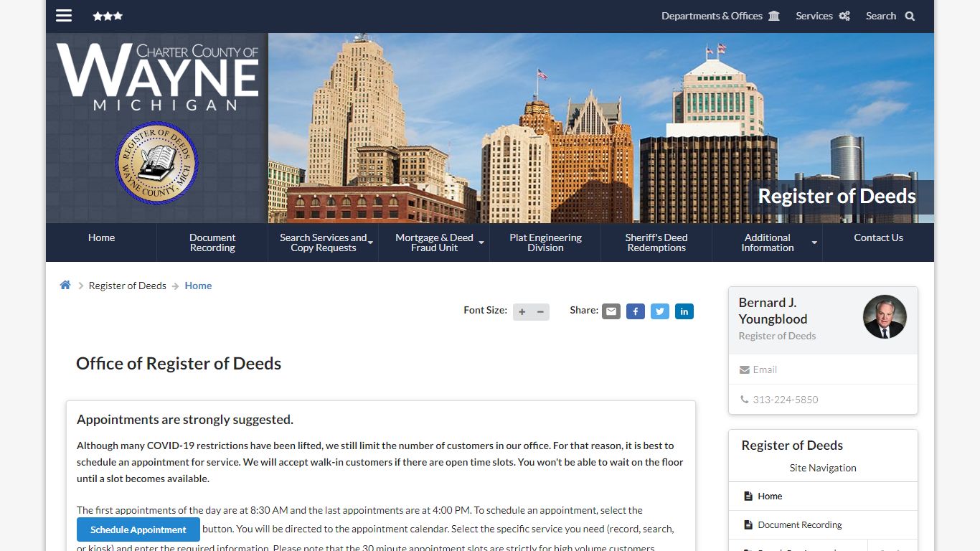This screenshot has height=551, width=980.
Task: Open Plat Engineering Division menu item
Action: tap(545, 242)
